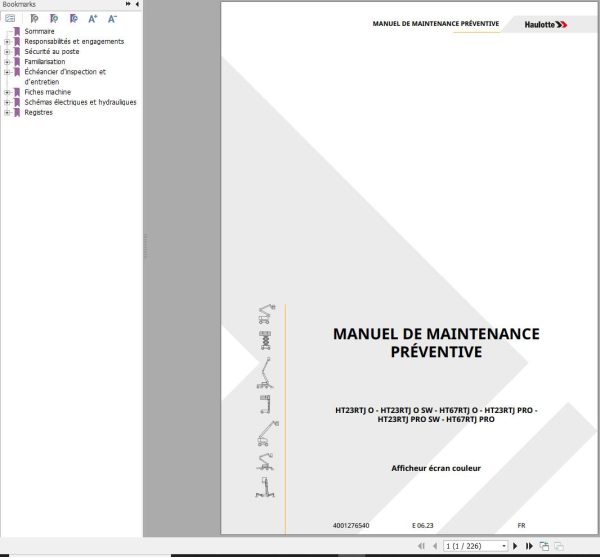This screenshot has height=557, width=600.
Task: Expand the Bookmarks panel with double arrow
Action: click(128, 4)
